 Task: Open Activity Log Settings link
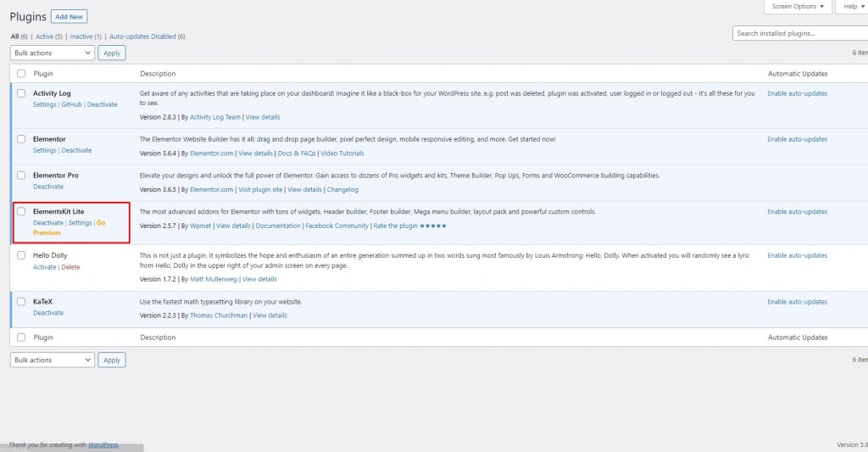pyautogui.click(x=44, y=104)
